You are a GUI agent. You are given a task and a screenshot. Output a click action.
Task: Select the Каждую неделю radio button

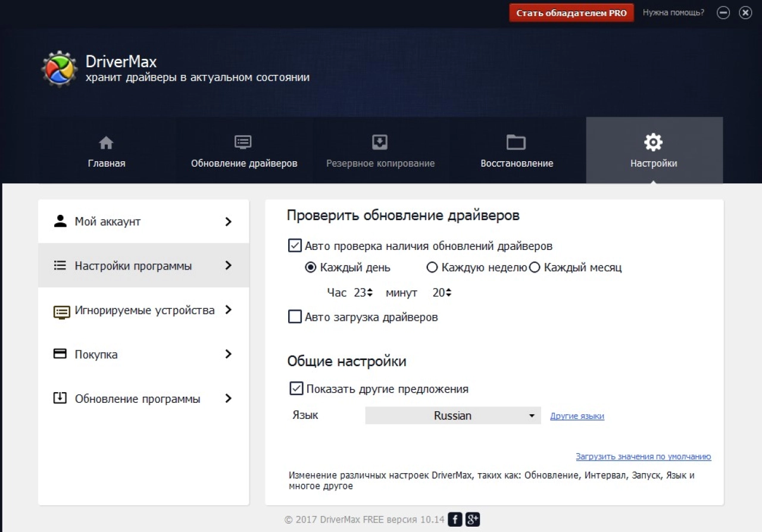click(433, 268)
